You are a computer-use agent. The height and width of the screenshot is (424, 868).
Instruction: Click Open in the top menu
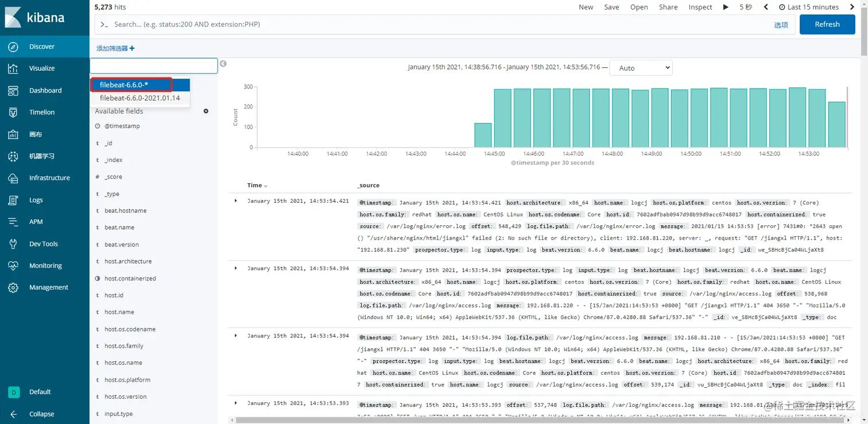point(639,7)
